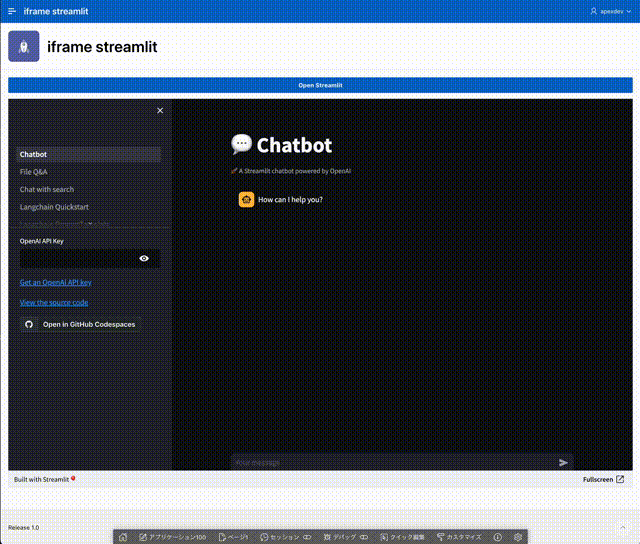This screenshot has width=640, height=544.
Task: Click the info icon in developer toolbar
Action: [498, 537]
